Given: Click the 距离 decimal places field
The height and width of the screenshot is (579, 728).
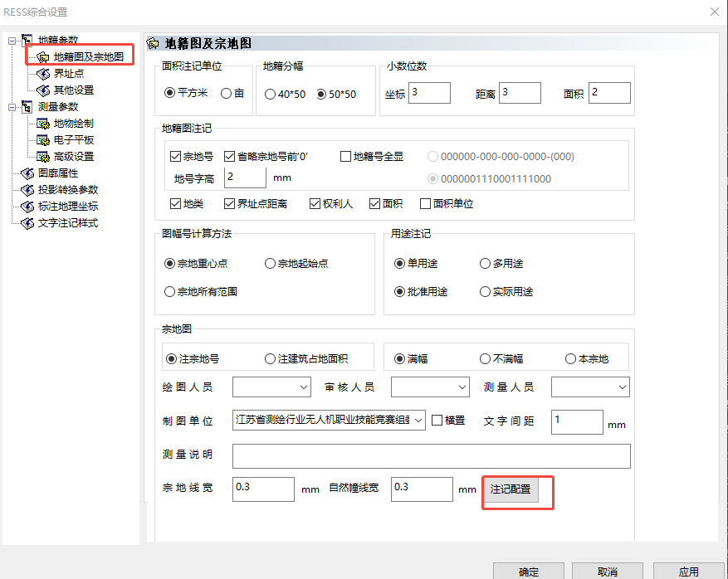Looking at the screenshot, I should click(520, 93).
